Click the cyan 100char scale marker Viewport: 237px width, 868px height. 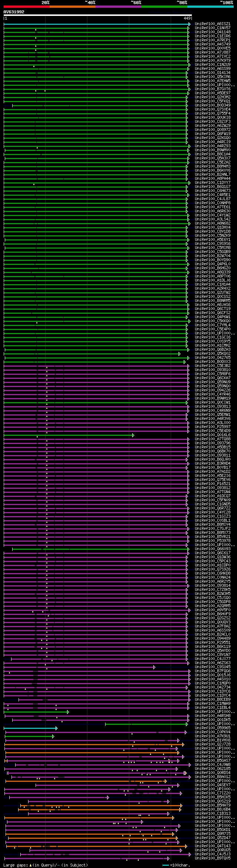click(166, 865)
